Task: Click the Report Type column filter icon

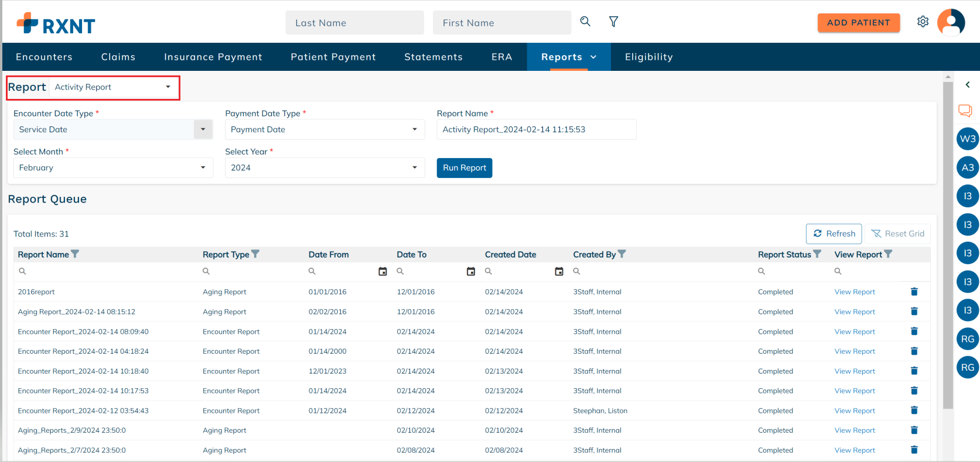Action: click(x=255, y=254)
